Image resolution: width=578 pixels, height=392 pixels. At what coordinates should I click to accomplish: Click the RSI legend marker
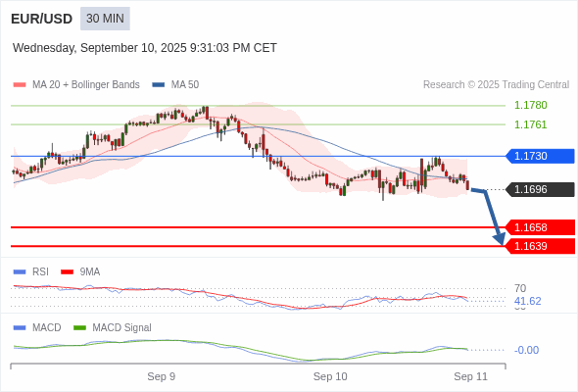pos(20,272)
